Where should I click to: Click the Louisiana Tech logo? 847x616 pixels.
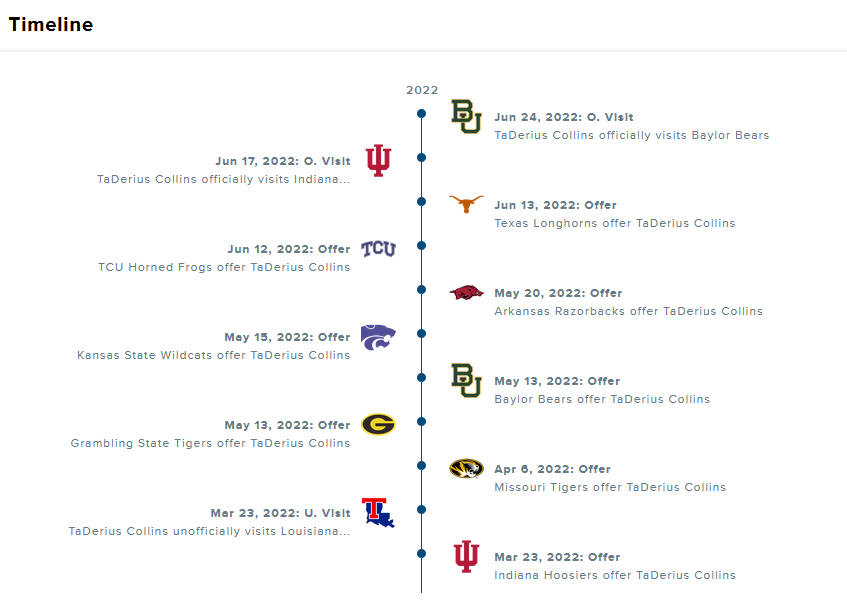(378, 513)
